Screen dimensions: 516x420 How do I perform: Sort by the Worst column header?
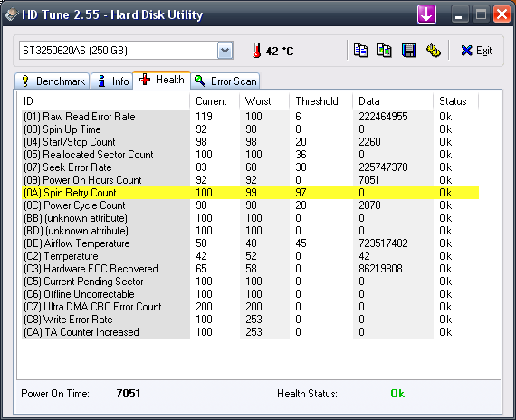264,101
